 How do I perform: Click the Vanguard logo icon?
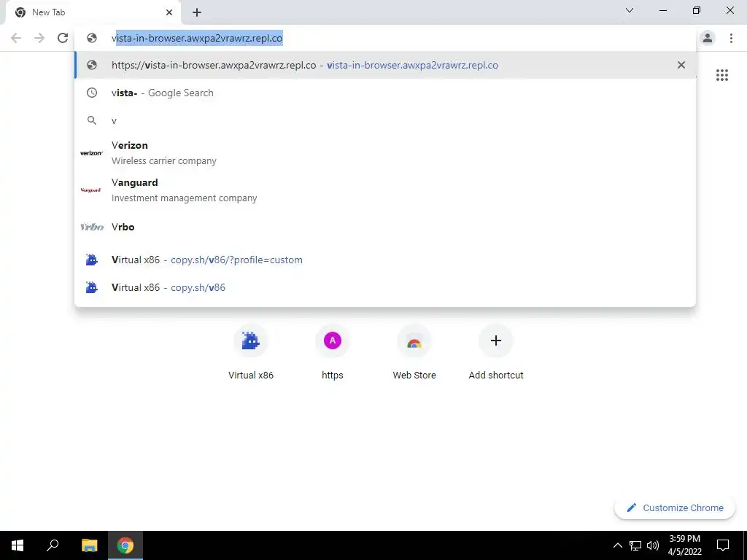coord(91,190)
